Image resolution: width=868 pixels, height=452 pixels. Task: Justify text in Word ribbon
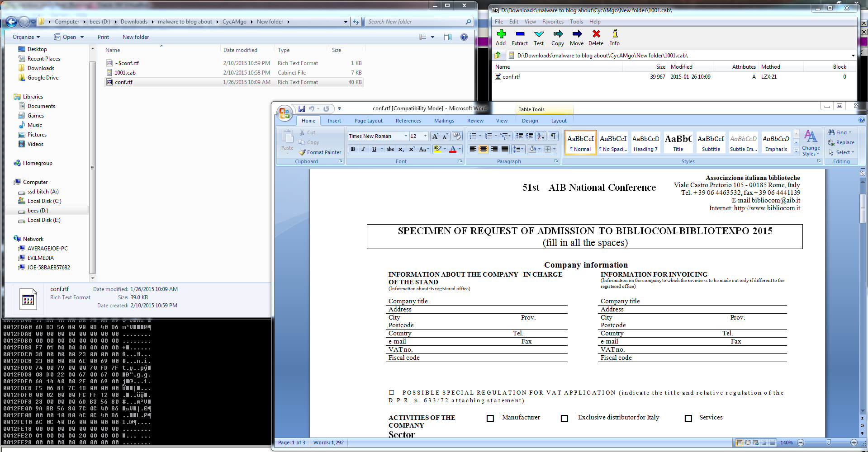[505, 149]
